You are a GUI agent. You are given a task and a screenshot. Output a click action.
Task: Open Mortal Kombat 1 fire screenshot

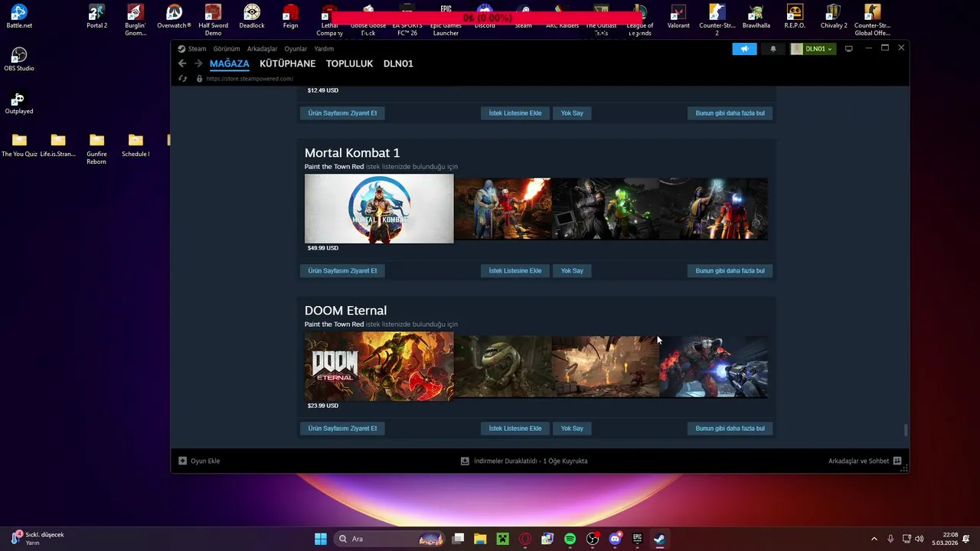pyautogui.click(x=503, y=209)
